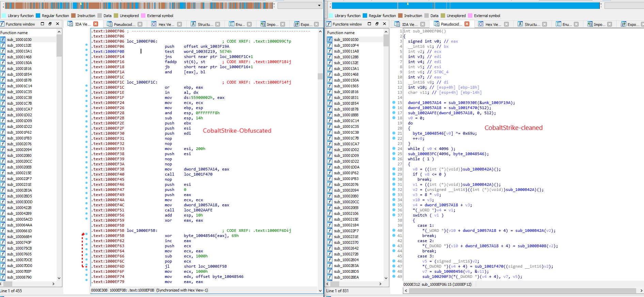The image size is (644, 297).
Task: Toggle breakpoint dot on pseudocode line 21
Action: pos(394,133)
